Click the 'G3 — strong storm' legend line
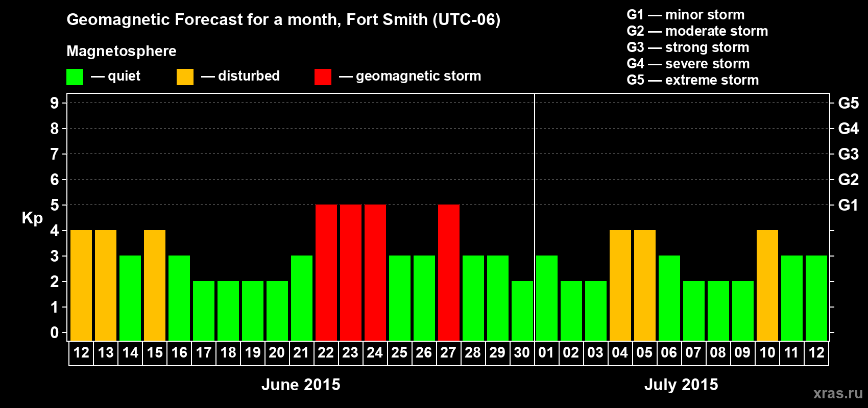 click(688, 47)
